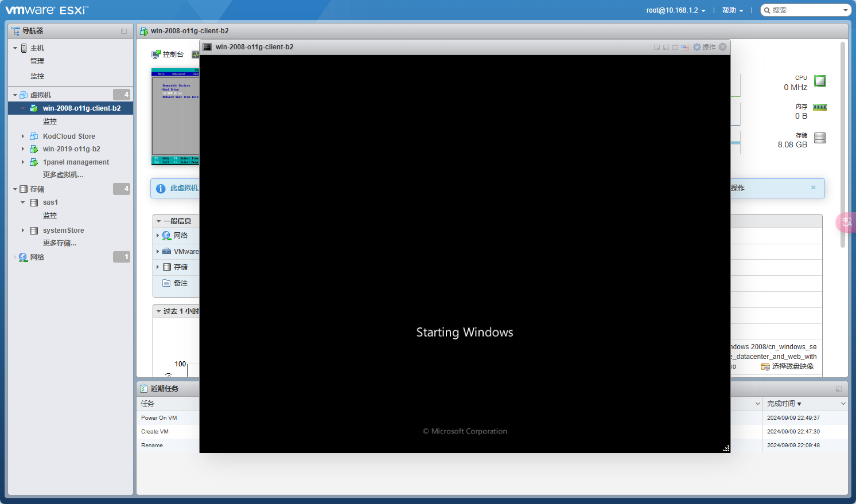Select 管理 under 主机

coord(37,61)
